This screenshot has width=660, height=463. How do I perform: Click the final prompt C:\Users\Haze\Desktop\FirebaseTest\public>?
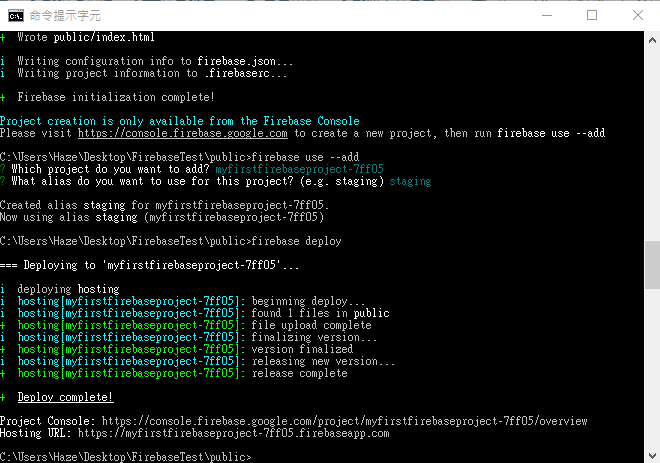click(125, 457)
